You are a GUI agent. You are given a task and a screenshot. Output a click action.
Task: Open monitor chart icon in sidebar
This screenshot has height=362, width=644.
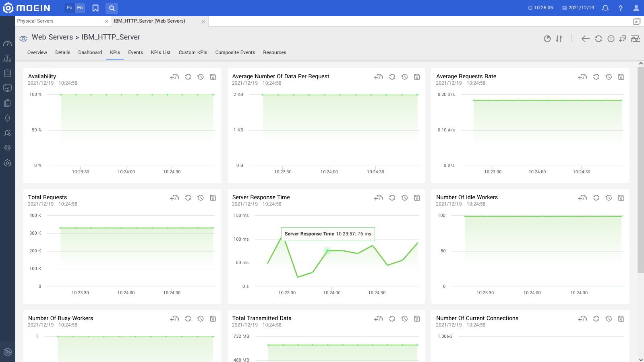pos(7,88)
